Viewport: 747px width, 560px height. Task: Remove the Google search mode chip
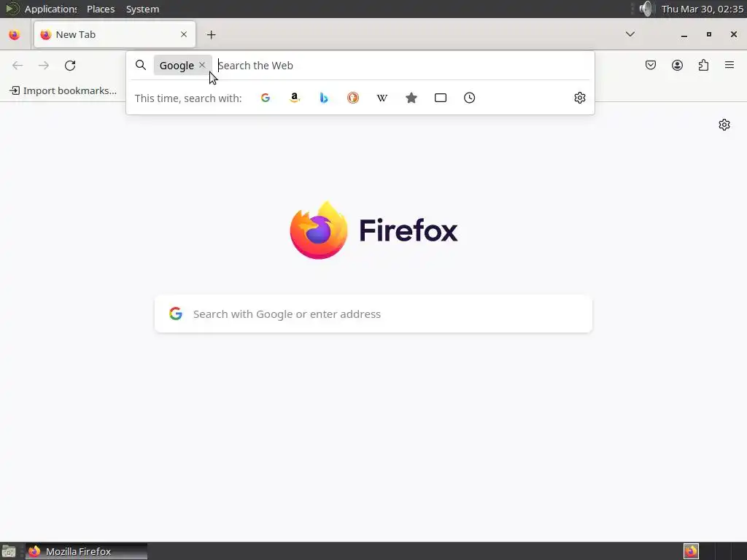coord(202,65)
